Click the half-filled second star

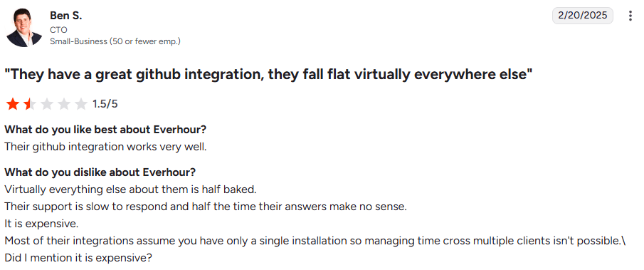(30, 104)
